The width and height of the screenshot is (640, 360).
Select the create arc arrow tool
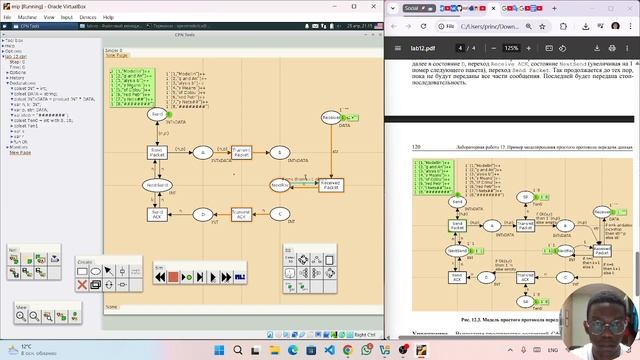[109, 271]
